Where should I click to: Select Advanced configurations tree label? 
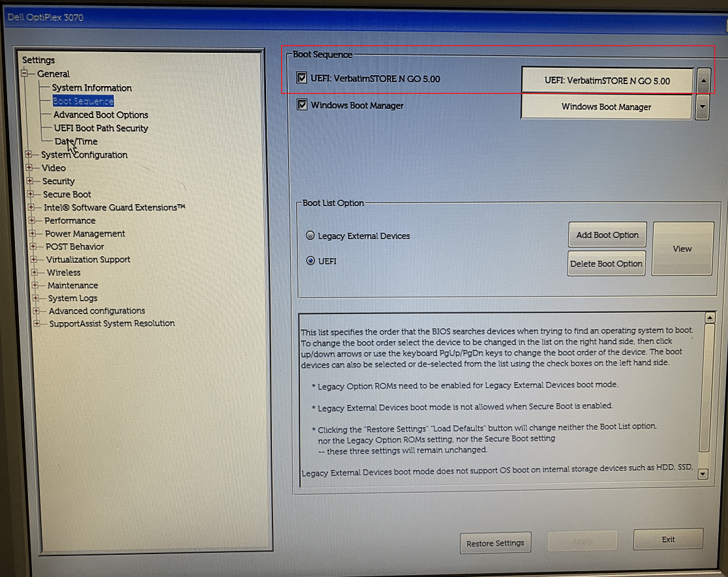[97, 310]
